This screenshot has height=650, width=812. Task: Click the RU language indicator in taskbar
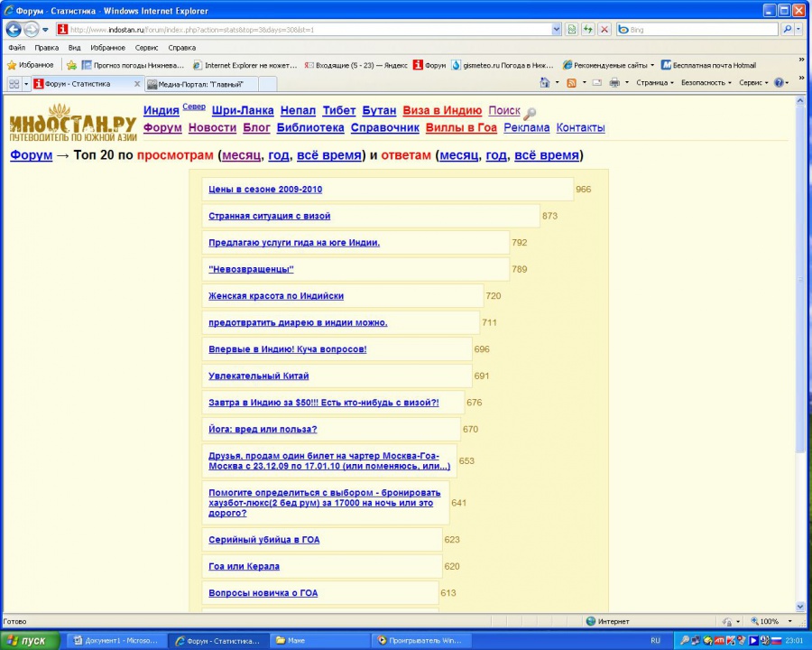pos(655,640)
